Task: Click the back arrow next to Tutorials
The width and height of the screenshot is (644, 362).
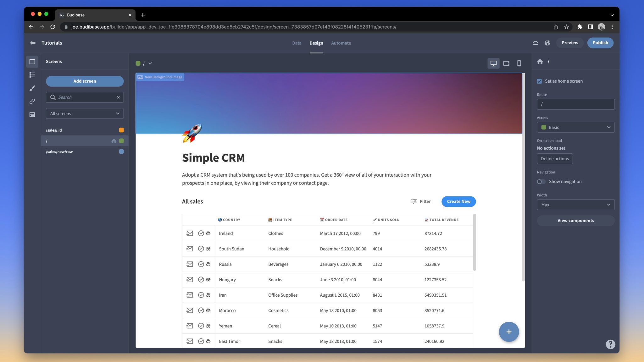Action: (33, 43)
